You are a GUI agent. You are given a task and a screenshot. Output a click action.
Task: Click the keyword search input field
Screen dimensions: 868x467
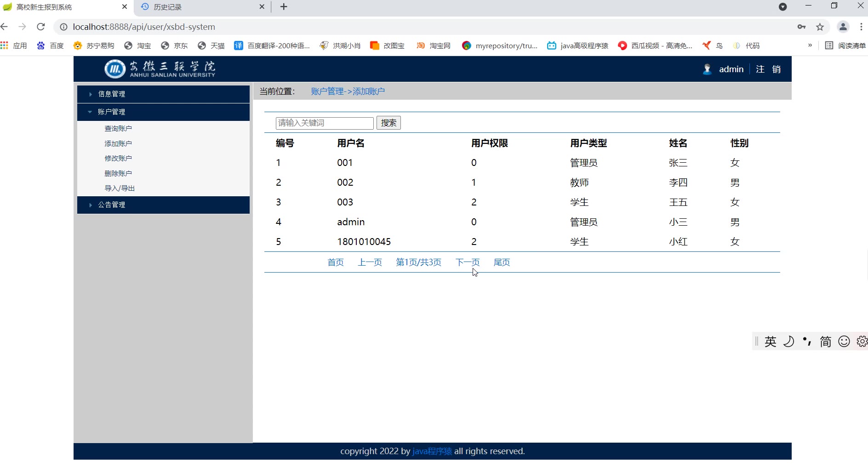click(x=324, y=123)
